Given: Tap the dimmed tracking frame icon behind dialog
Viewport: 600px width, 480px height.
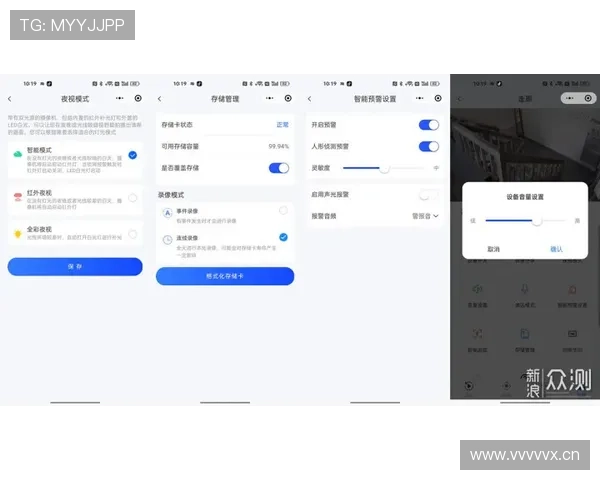Looking at the screenshot, I should [477, 334].
